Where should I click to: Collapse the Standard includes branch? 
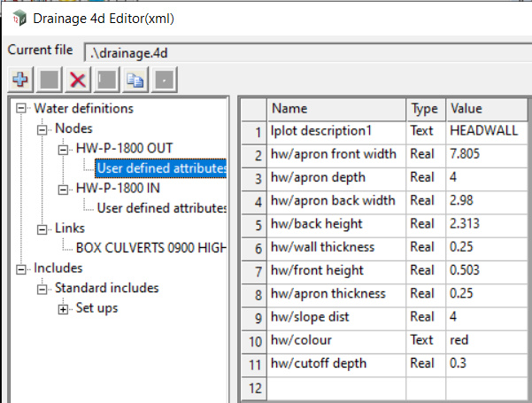pos(42,288)
